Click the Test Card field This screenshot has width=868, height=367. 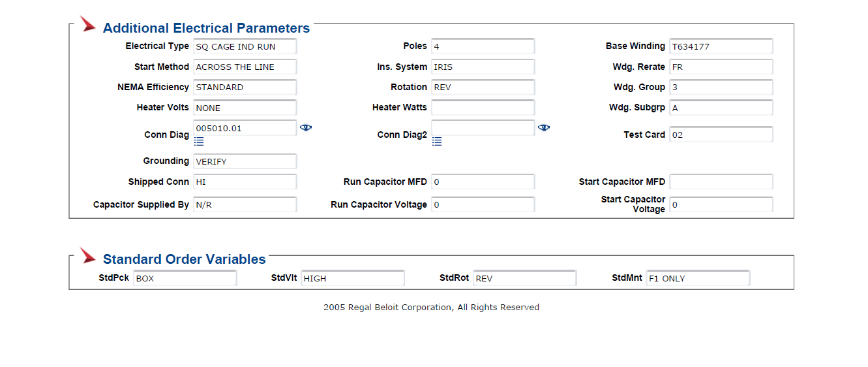pos(721,135)
